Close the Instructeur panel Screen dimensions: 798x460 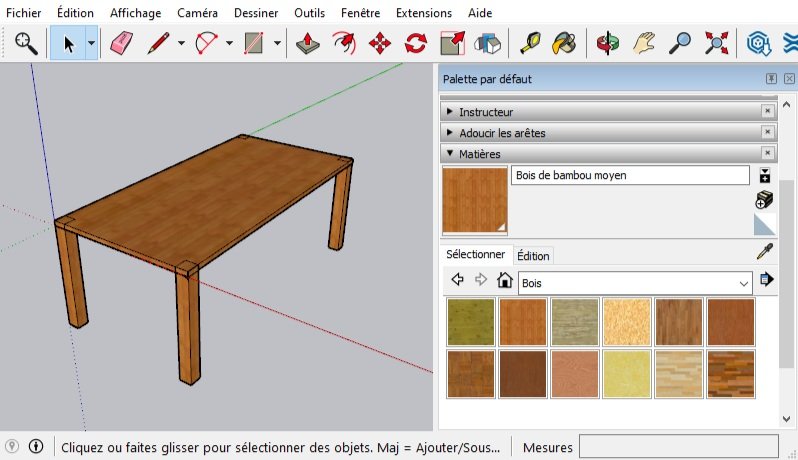pos(767,111)
